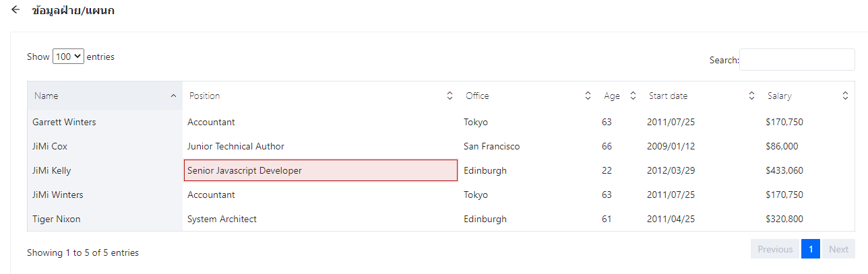Image resolution: width=868 pixels, height=274 pixels.
Task: Focus the Search input field
Action: point(797,60)
